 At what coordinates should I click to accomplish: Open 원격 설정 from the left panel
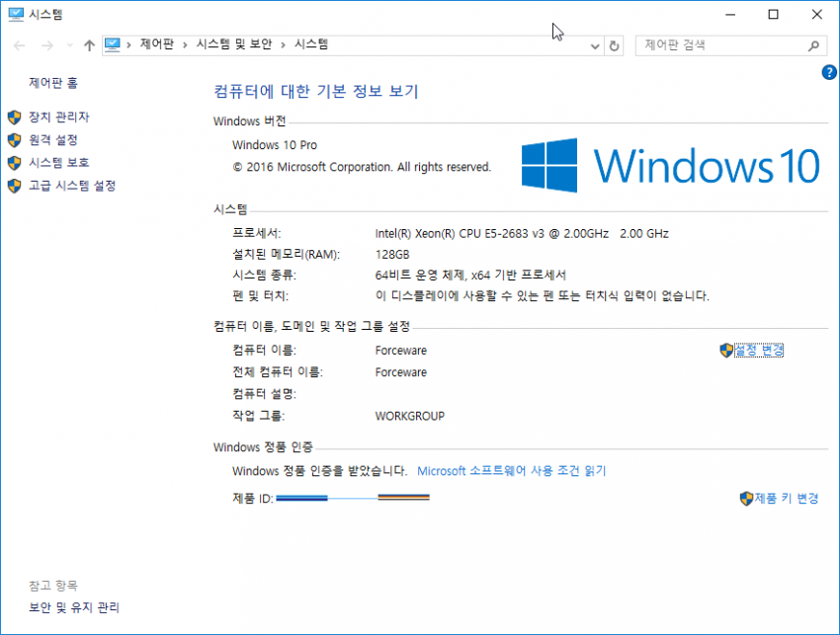coord(52,140)
